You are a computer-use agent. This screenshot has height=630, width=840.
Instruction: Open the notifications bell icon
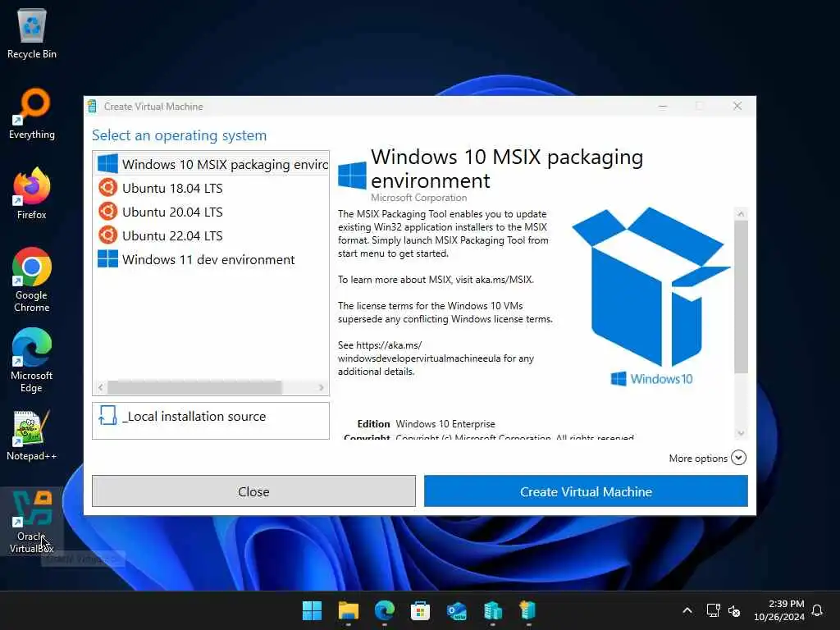click(817, 610)
